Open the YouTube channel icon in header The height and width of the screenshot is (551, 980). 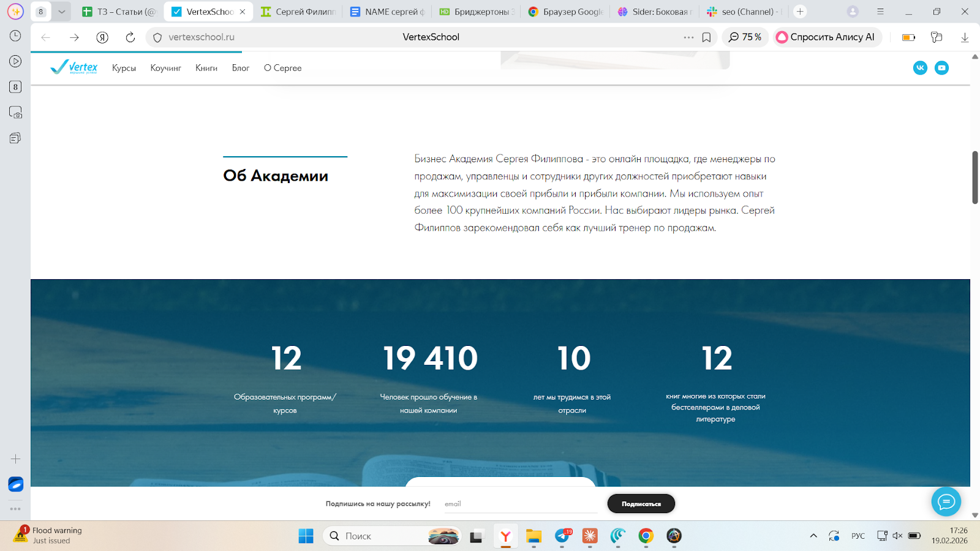(941, 68)
